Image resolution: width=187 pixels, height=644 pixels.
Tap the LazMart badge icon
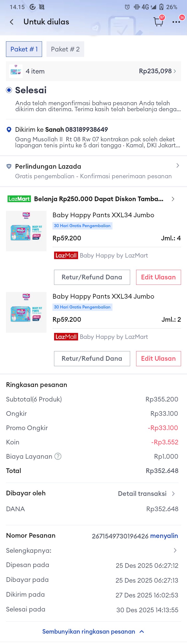click(x=19, y=199)
